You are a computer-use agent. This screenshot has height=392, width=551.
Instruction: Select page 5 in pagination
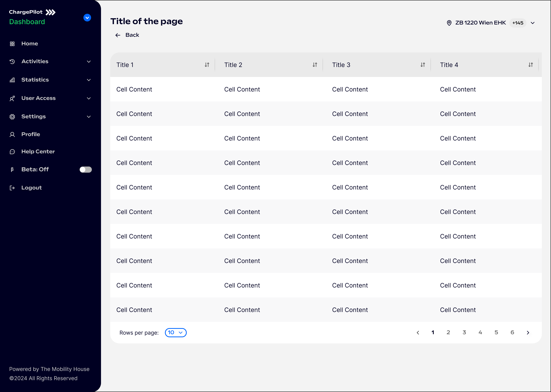(x=496, y=332)
